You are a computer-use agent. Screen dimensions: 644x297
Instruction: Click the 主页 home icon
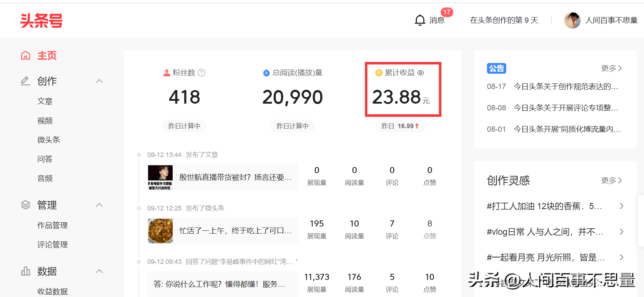point(26,55)
